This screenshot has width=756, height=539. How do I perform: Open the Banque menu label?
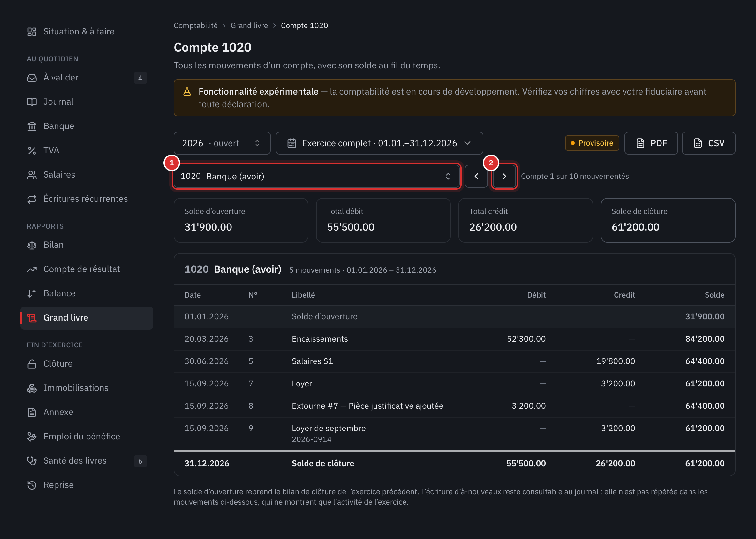(59, 126)
